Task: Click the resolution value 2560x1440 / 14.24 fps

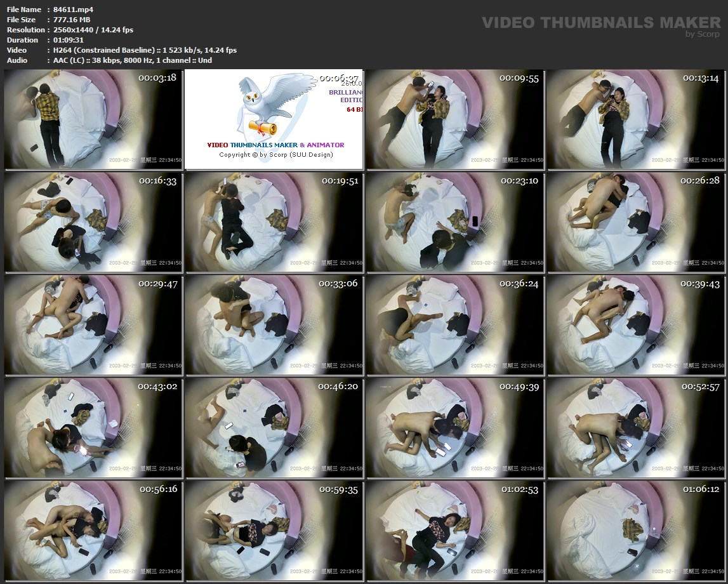Action: click(x=93, y=30)
